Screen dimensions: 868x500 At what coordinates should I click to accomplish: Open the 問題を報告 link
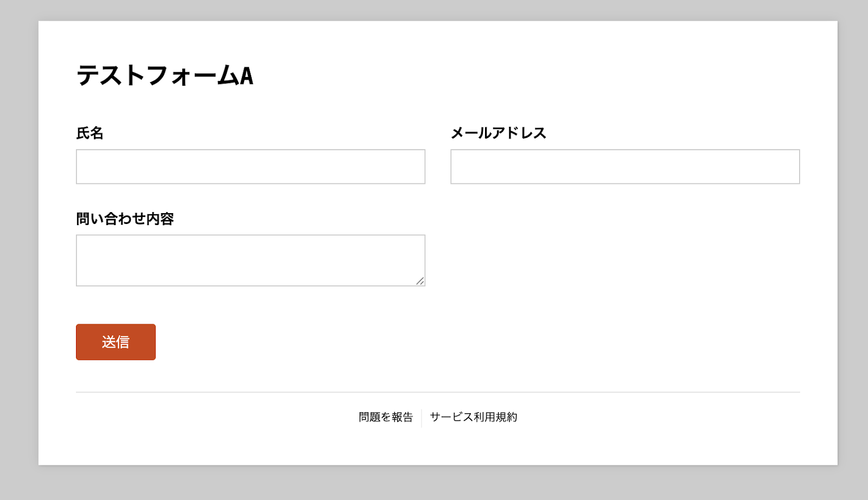coord(386,417)
